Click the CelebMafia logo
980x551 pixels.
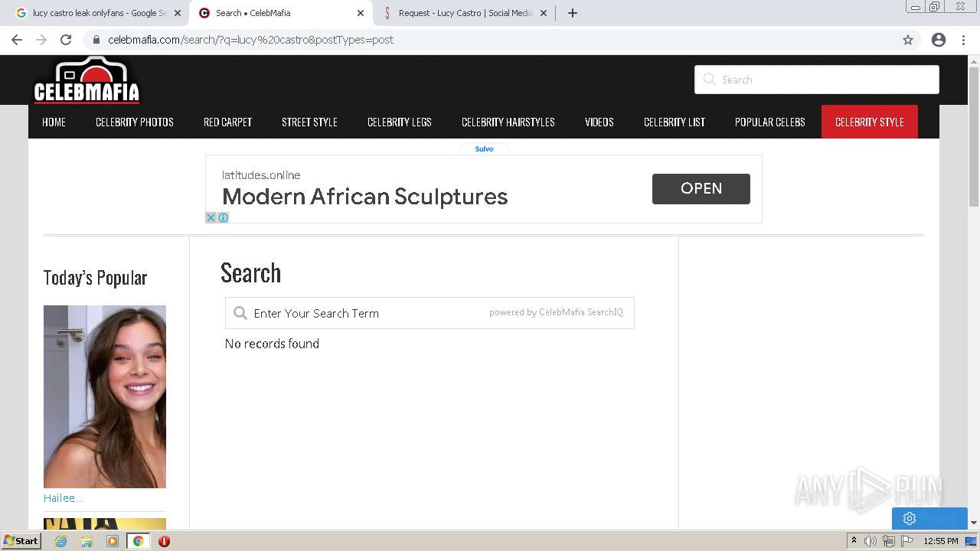[87, 80]
